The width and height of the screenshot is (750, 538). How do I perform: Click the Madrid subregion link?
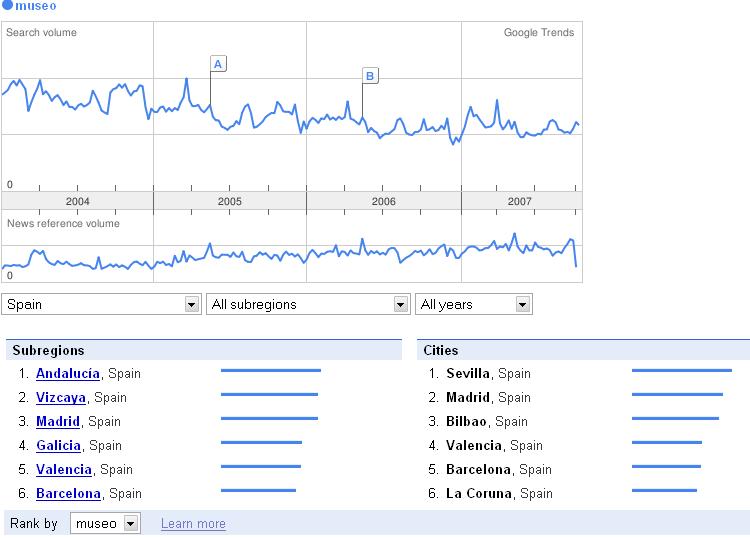[58, 421]
